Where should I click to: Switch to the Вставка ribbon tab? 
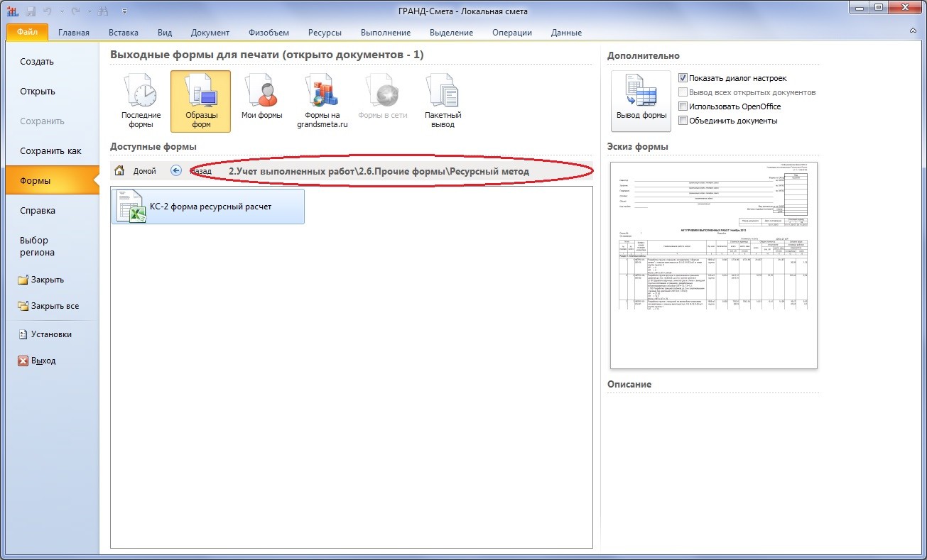[x=124, y=33]
